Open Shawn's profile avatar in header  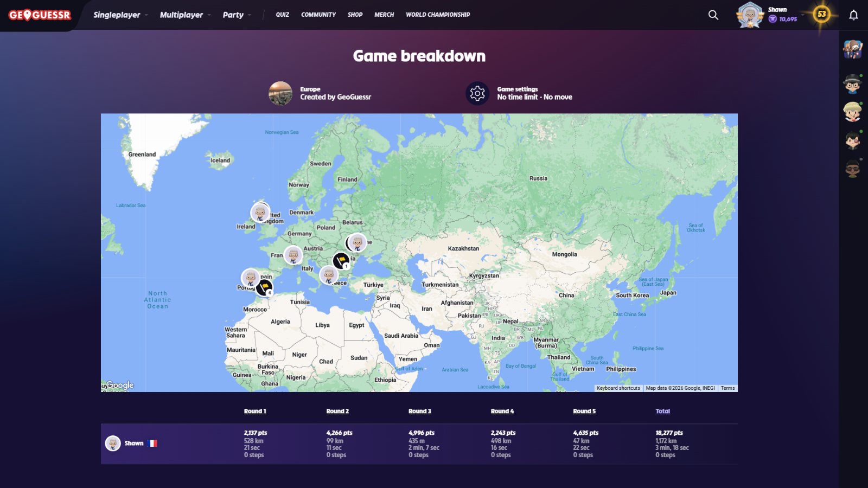[750, 15]
